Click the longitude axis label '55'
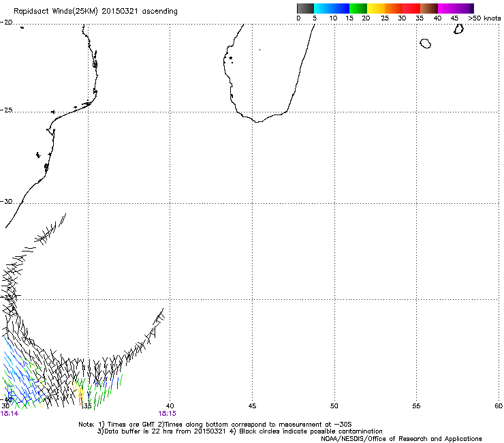 [x=416, y=406]
